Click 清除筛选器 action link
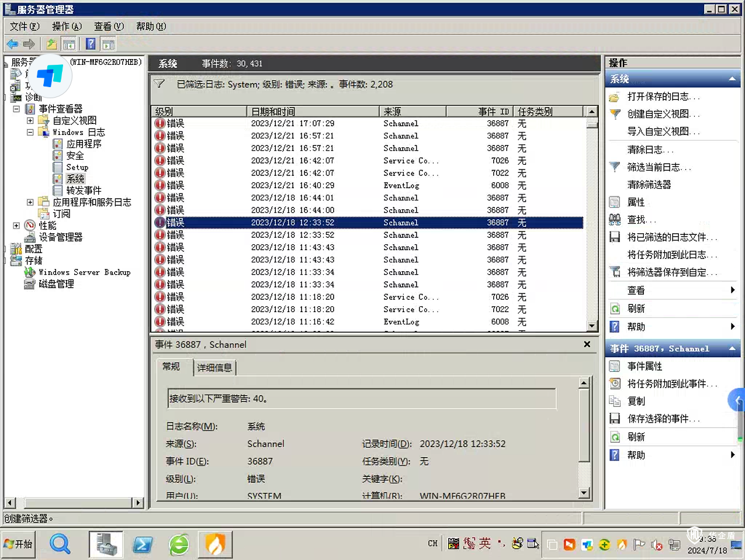Screen dimensions: 745x560 coord(649,185)
